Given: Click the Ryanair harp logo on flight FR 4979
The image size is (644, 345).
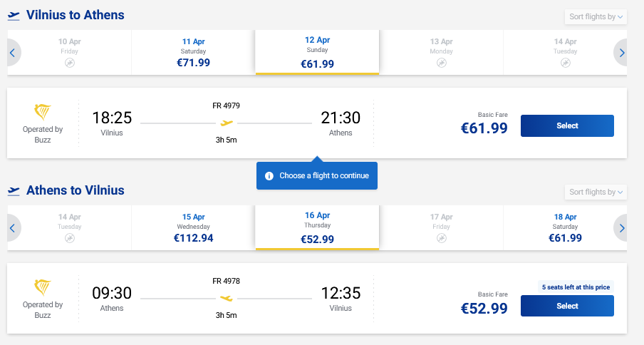Looking at the screenshot, I should click(43, 112).
